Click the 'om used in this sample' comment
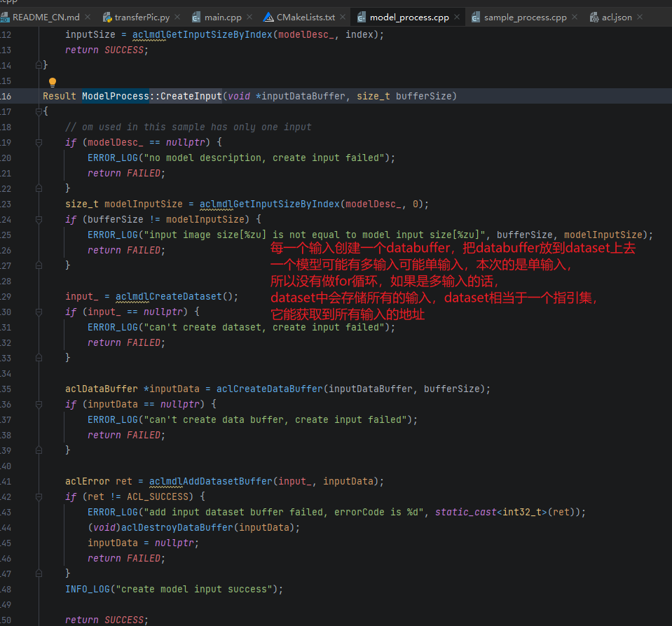The image size is (672, 626). click(x=188, y=127)
